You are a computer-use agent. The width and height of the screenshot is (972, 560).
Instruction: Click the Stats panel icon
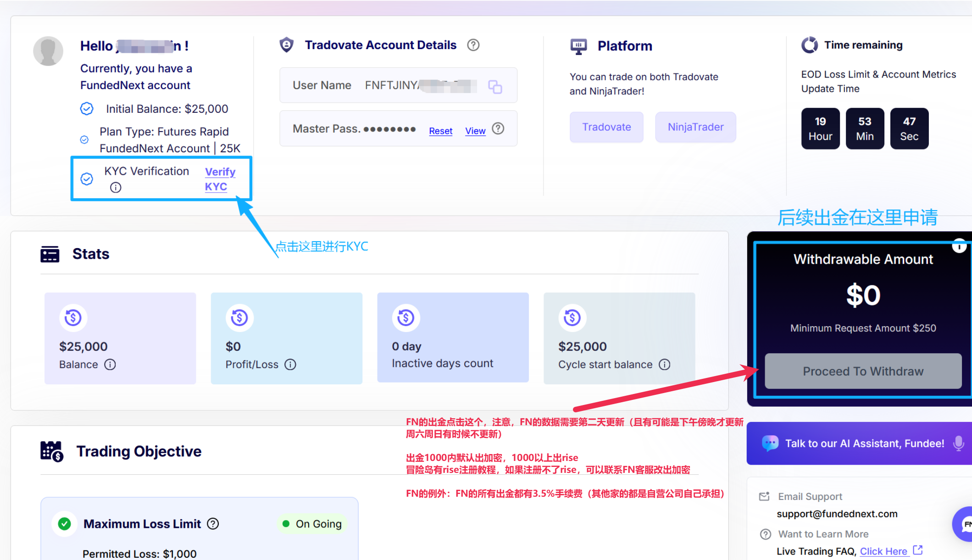coord(50,254)
